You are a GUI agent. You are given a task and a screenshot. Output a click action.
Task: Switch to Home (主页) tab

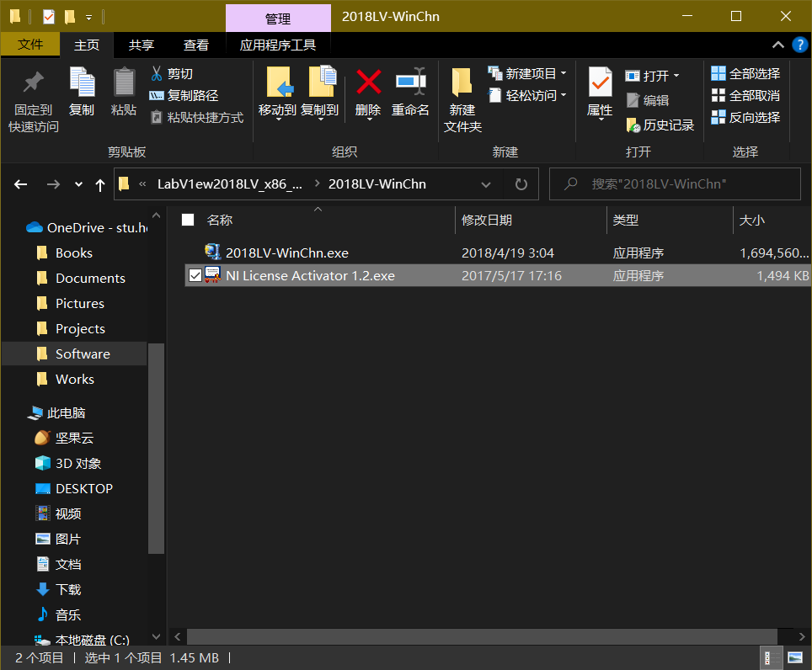point(87,45)
